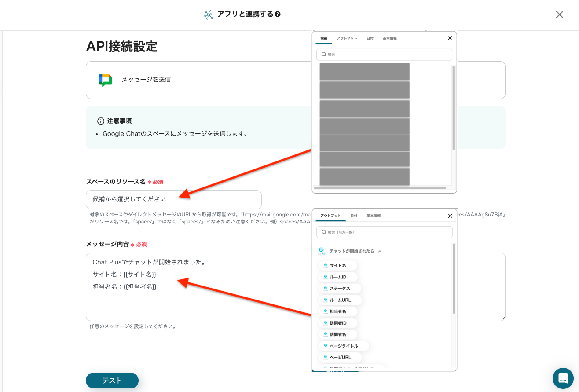Open the 基本情報 tab in the 候補 popup
This screenshot has width=579, height=392.
[x=390, y=38]
